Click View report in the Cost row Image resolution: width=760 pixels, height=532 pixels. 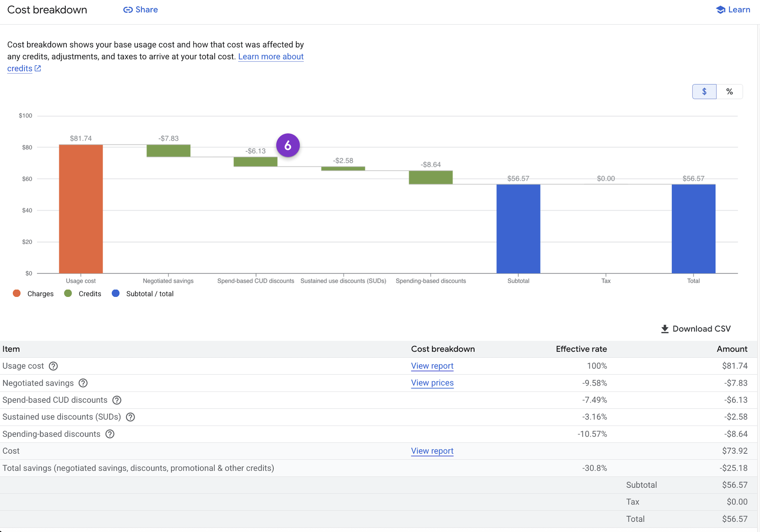[x=432, y=451]
